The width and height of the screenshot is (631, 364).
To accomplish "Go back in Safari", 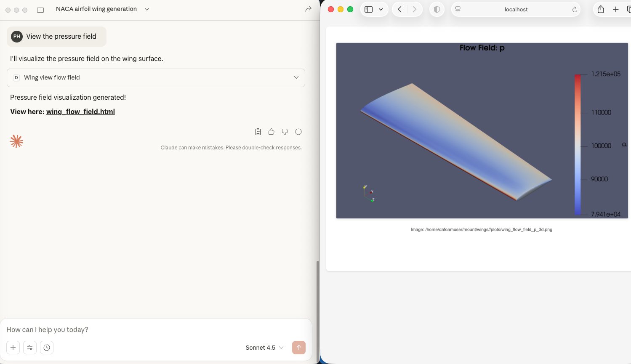I will (x=399, y=9).
